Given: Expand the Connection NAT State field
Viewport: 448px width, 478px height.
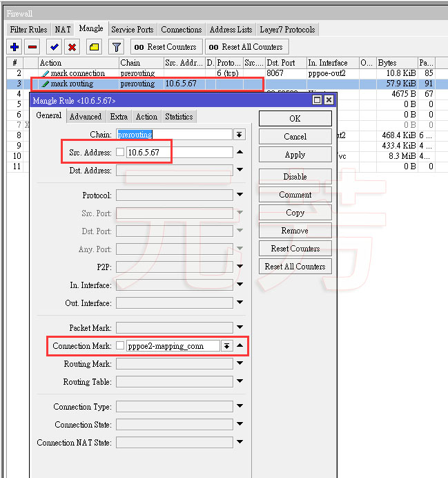Looking at the screenshot, I should tap(240, 441).
